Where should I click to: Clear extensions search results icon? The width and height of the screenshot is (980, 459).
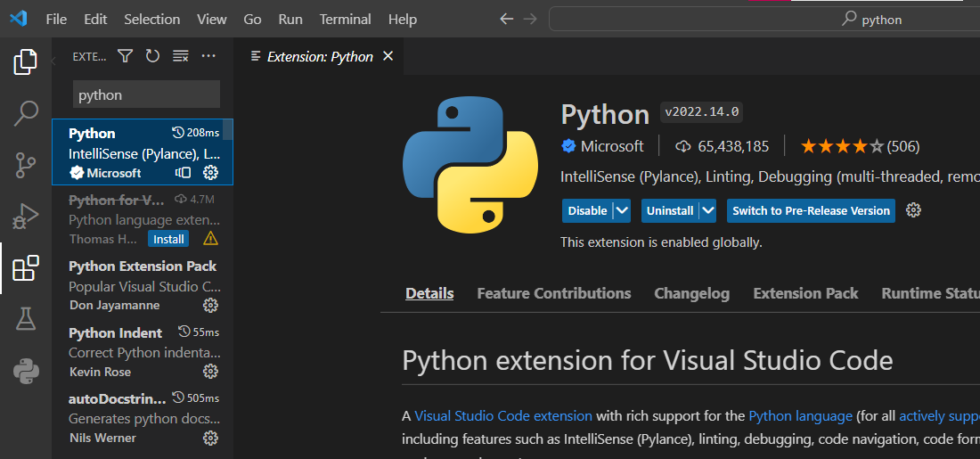[x=181, y=56]
